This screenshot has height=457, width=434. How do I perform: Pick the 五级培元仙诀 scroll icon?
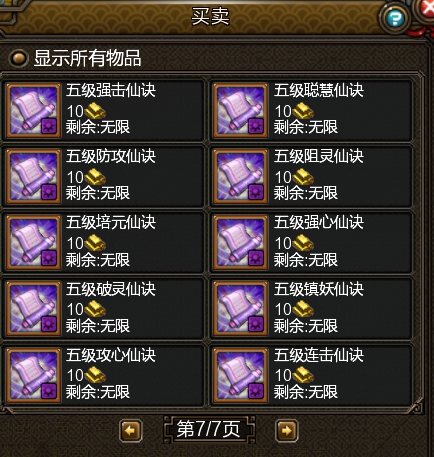point(33,242)
